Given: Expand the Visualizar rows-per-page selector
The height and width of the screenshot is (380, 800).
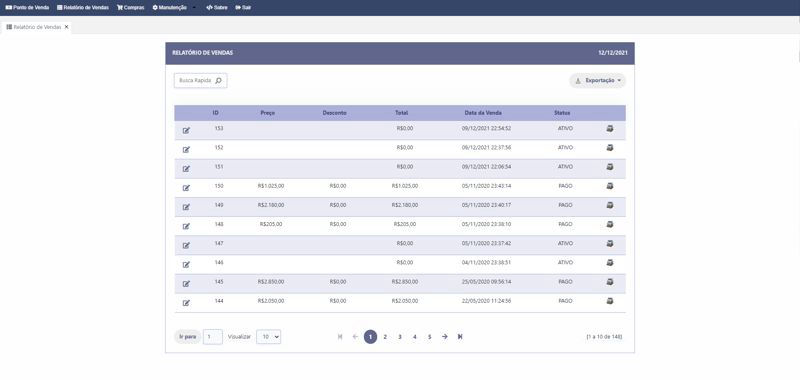Looking at the screenshot, I should pos(268,337).
